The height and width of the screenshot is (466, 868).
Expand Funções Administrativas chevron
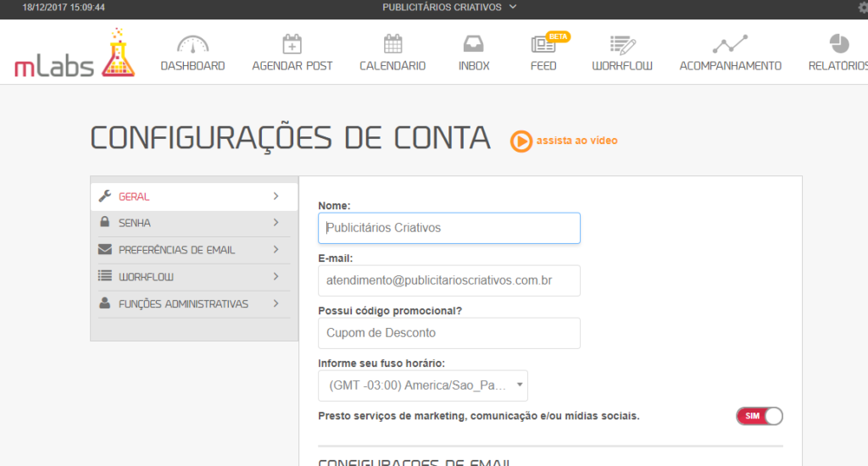click(275, 303)
